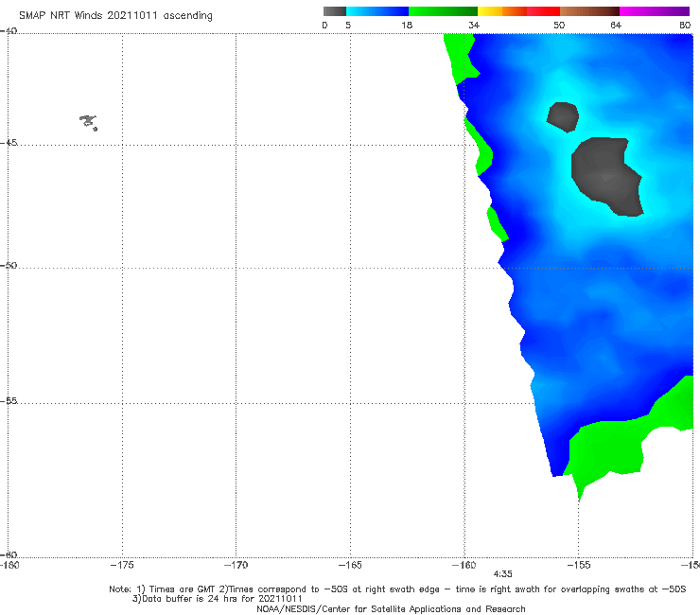
Task: Click the 'NOAA/NESDIS/Center for Satellite Applications and Research' credit
Action: pyautogui.click(x=391, y=609)
